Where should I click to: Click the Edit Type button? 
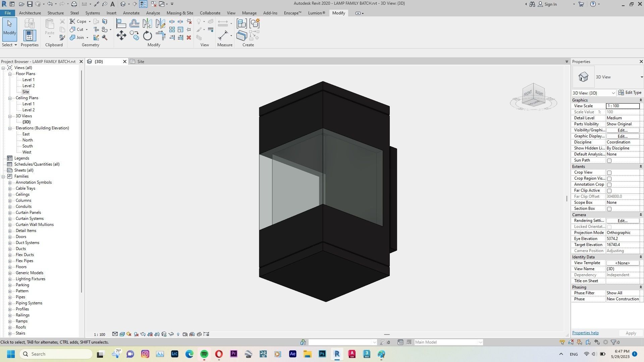(x=630, y=93)
